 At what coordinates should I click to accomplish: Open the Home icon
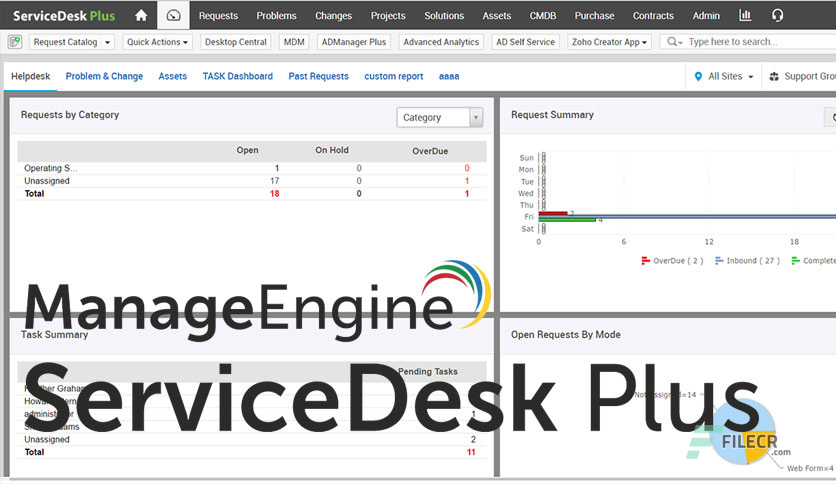pyautogui.click(x=141, y=15)
